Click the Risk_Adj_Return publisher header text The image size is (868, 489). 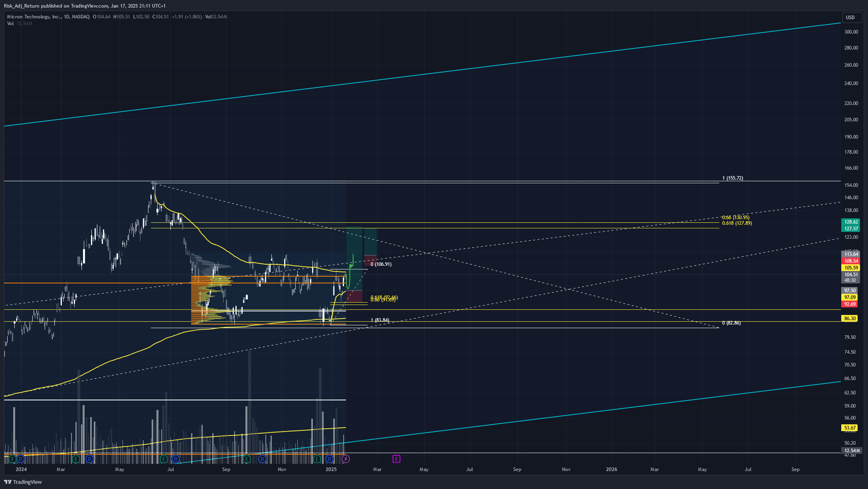(x=22, y=6)
